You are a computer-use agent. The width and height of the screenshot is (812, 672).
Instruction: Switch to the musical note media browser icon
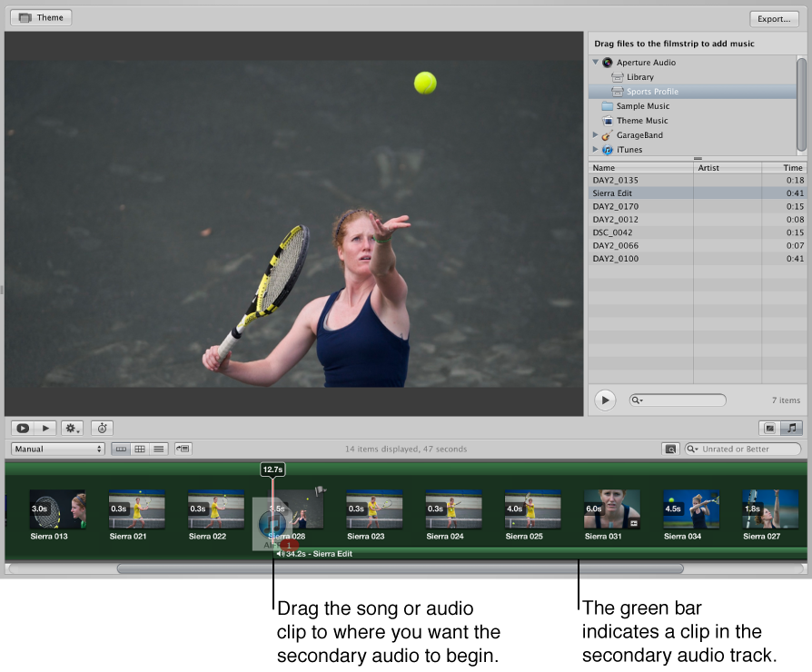(791, 428)
